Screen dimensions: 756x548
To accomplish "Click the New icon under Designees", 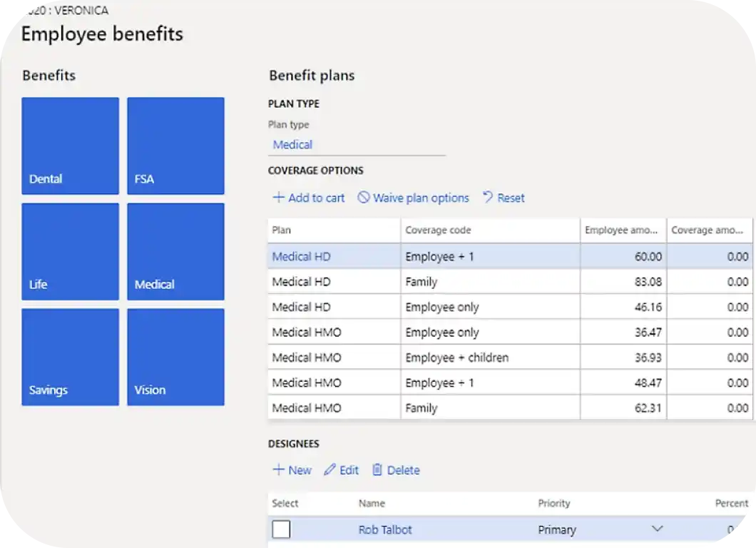I will click(279, 470).
